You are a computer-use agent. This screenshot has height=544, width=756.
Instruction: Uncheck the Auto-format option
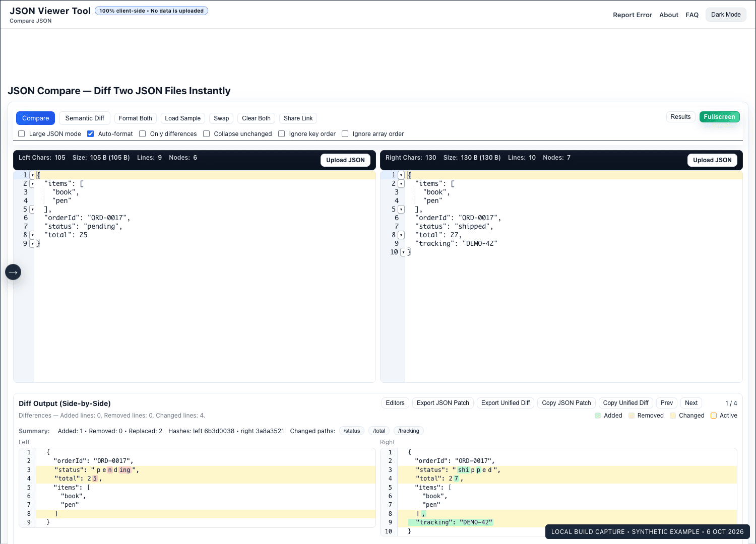tap(91, 134)
